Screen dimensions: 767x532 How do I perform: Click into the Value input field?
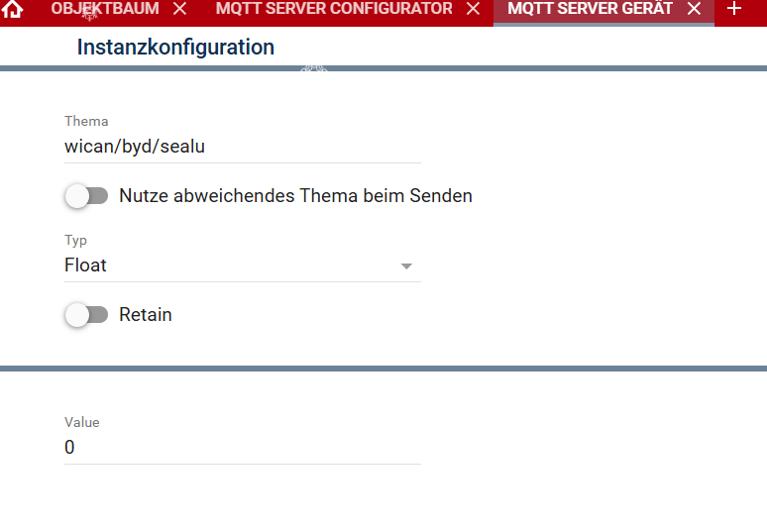click(x=243, y=448)
